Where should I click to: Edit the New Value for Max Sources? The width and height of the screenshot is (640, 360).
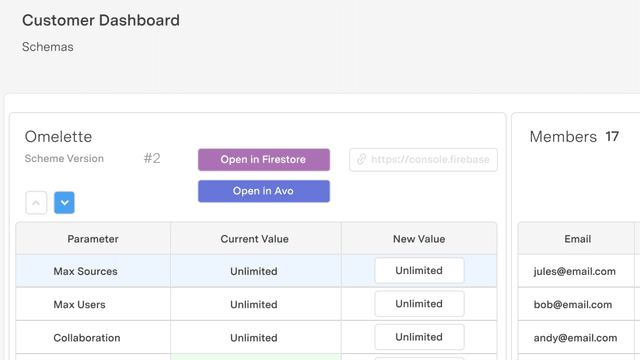419,271
